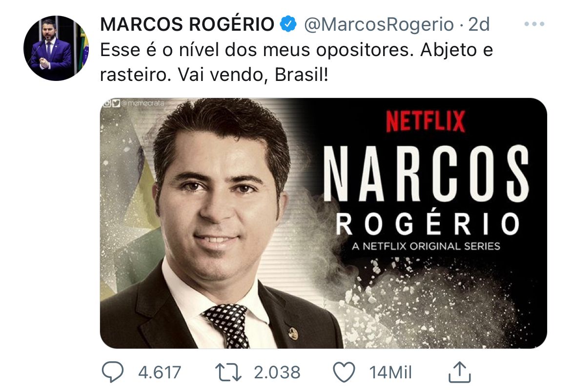Click the Instagram icon in the watermark

pyautogui.click(x=107, y=103)
